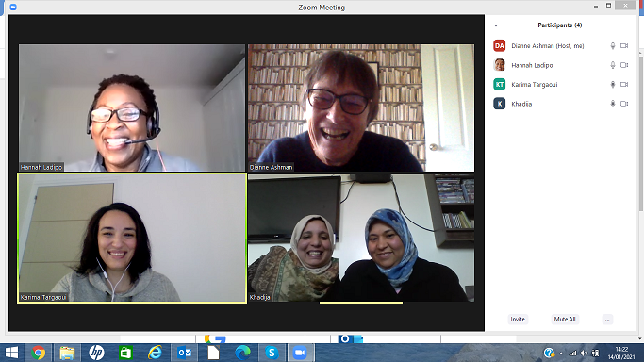Screen dimensions: 644x362
Task: Click the taskbar volume speaker icon
Action: pos(584,353)
